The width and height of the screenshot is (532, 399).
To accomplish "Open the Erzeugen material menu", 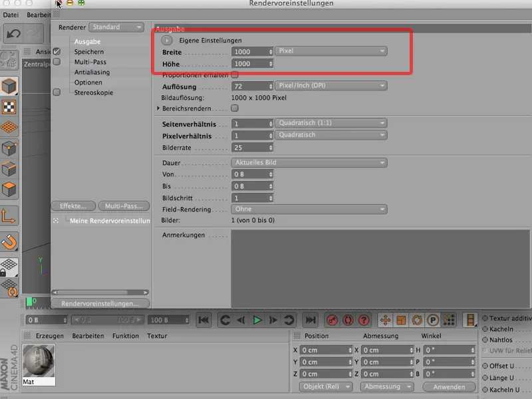I will [x=49, y=336].
